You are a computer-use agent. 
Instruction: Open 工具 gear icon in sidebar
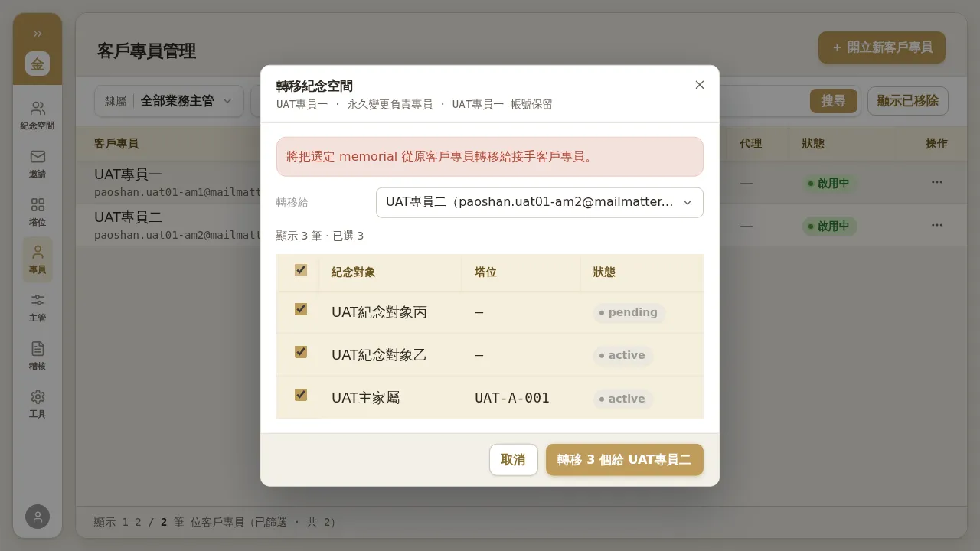pos(38,404)
